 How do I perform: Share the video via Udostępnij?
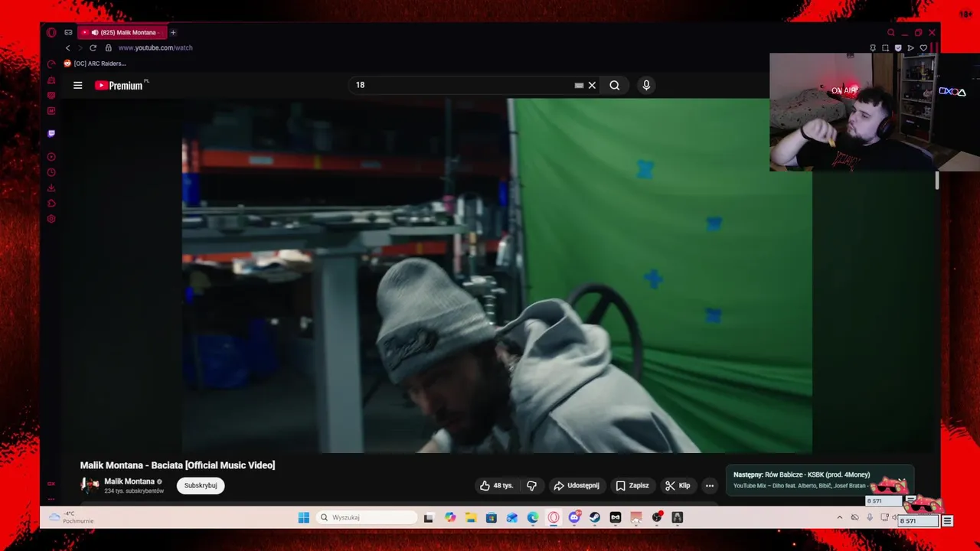pos(577,485)
